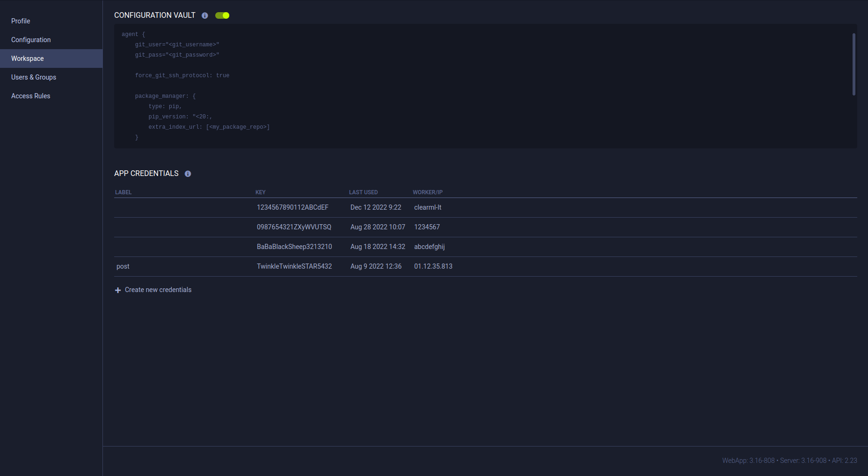Image resolution: width=868 pixels, height=476 pixels.
Task: Select the 0987654321ZXyWVUTSQ credential row
Action: 294,227
